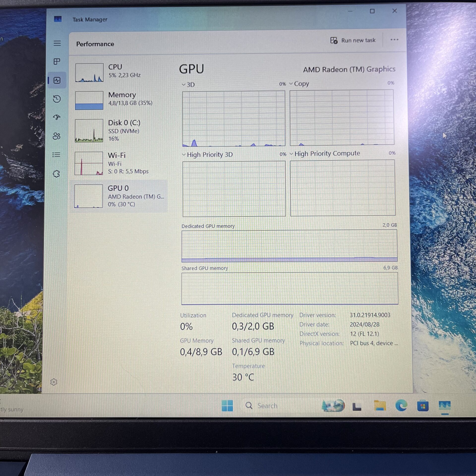Open the Copy engine graph dropdown

tap(291, 84)
